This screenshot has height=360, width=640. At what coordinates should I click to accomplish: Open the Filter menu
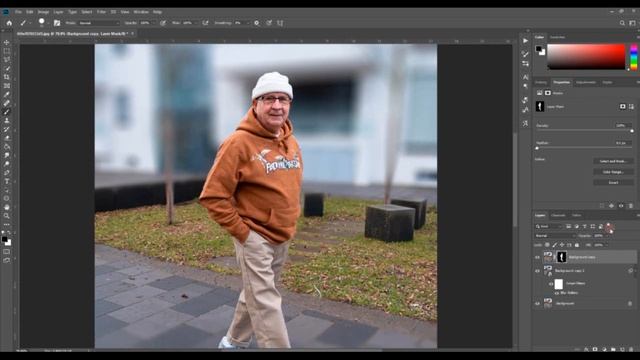101,12
